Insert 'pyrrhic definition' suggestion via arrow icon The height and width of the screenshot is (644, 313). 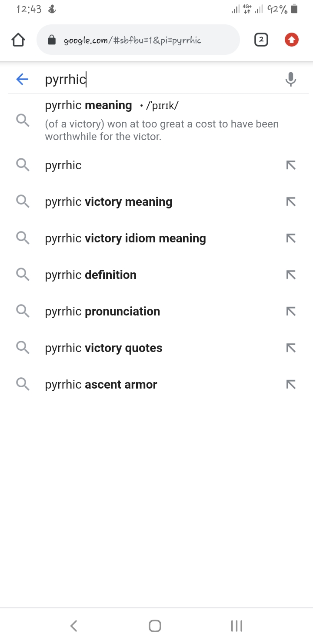(x=290, y=275)
